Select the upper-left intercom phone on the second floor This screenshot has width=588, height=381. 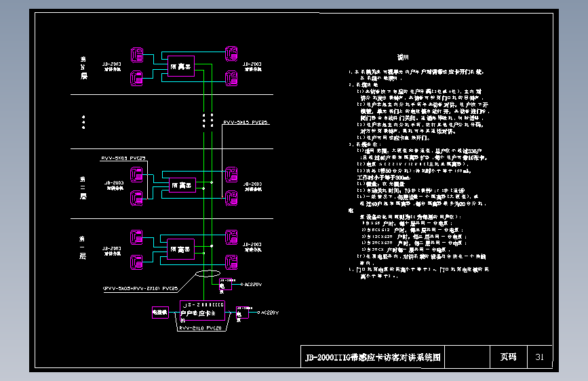coord(136,175)
